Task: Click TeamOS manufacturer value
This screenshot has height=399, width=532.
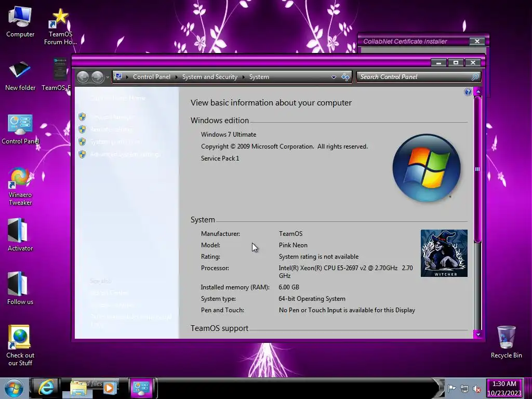Action: 290,233
